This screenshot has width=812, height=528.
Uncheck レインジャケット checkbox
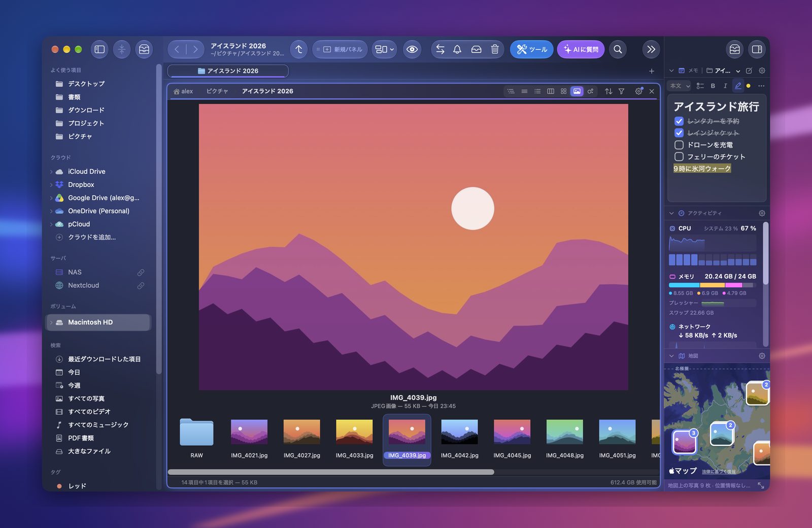click(679, 133)
